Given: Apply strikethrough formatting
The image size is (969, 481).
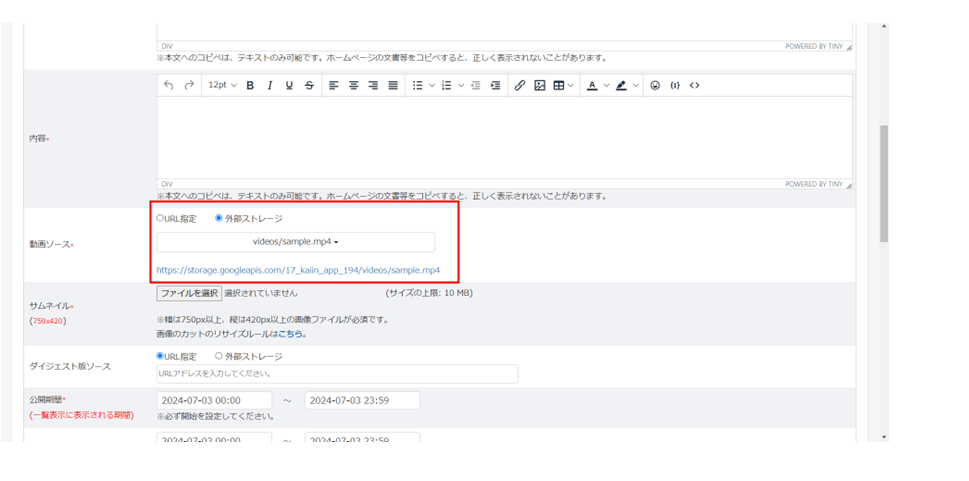Looking at the screenshot, I should tap(309, 86).
